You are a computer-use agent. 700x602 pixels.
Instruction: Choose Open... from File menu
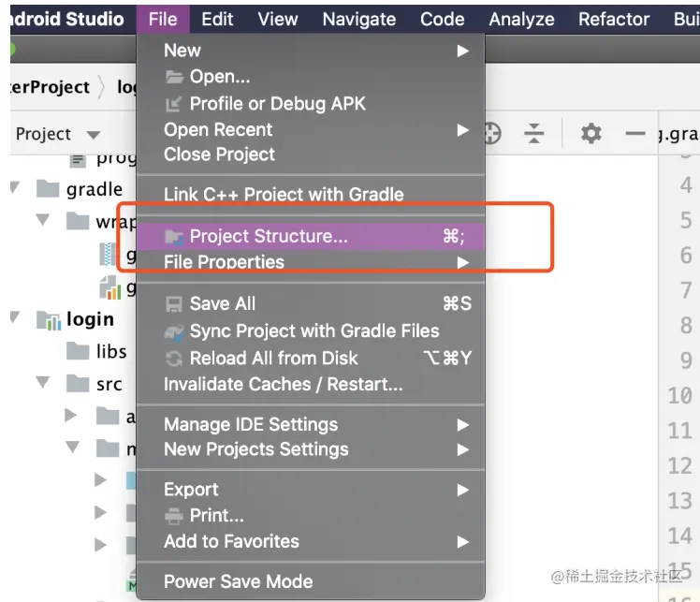coord(311,77)
